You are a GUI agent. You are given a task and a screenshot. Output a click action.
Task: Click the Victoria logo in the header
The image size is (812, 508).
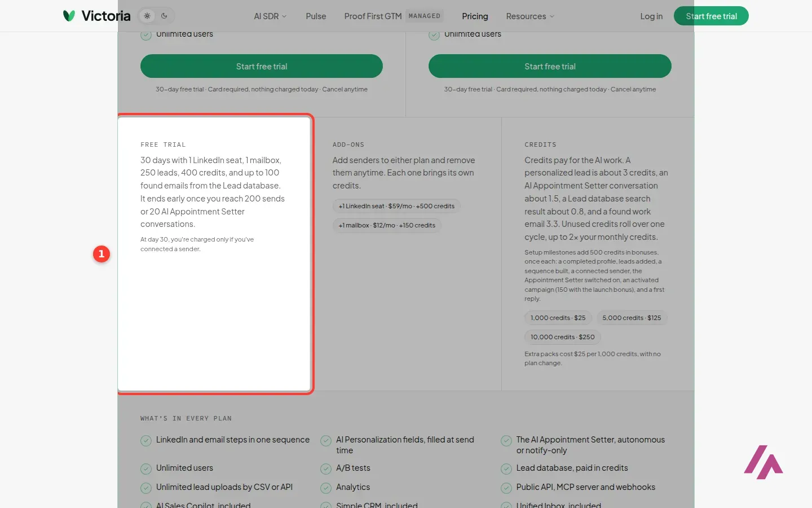(96, 16)
